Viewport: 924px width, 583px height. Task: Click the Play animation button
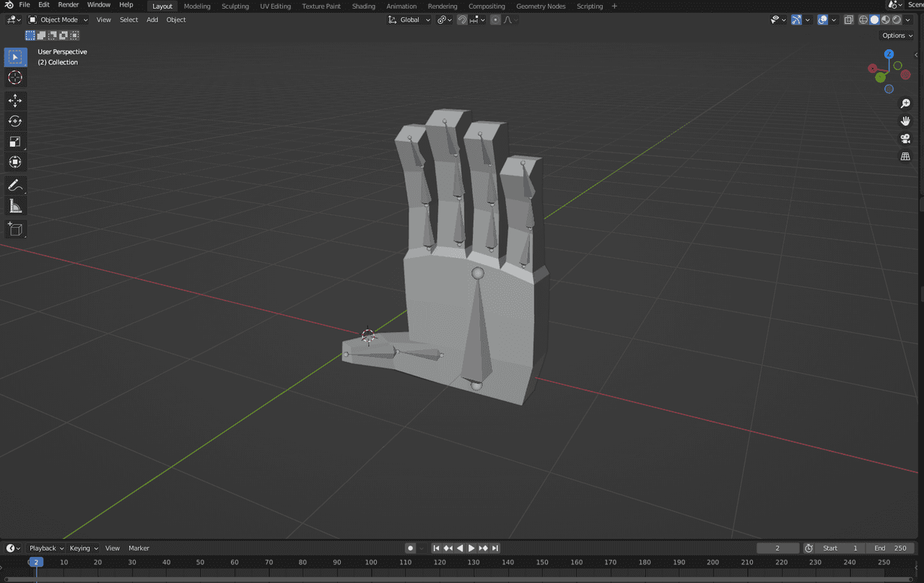(471, 548)
